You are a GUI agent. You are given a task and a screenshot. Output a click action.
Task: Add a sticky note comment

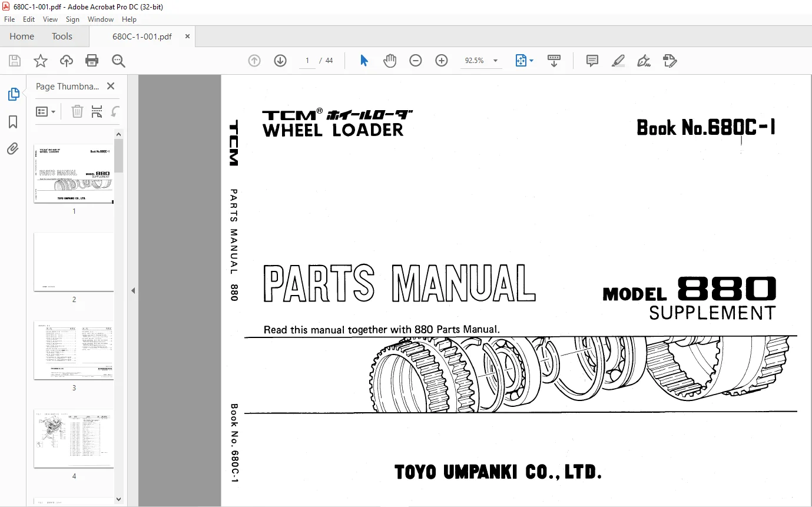(x=592, y=61)
